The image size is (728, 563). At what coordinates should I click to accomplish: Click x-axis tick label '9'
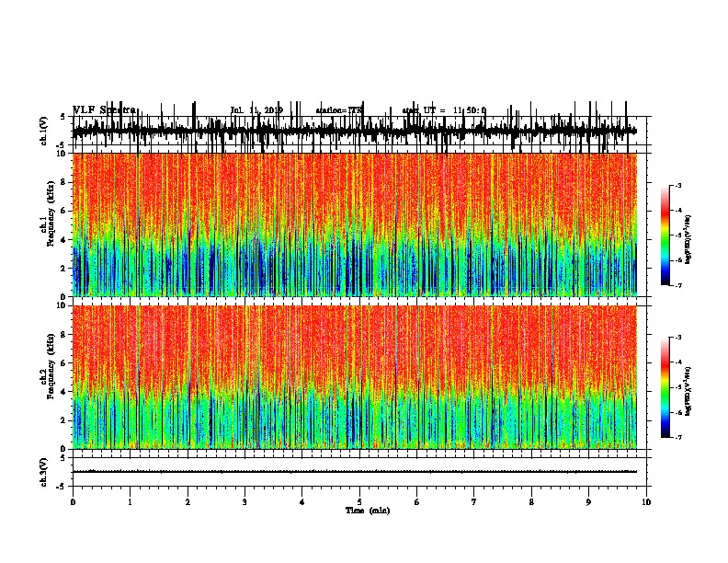click(x=588, y=501)
